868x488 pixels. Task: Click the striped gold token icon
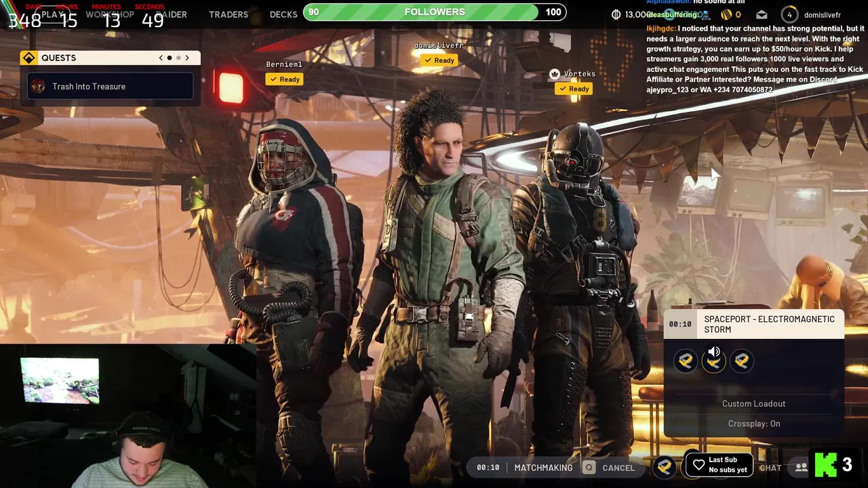tap(726, 14)
